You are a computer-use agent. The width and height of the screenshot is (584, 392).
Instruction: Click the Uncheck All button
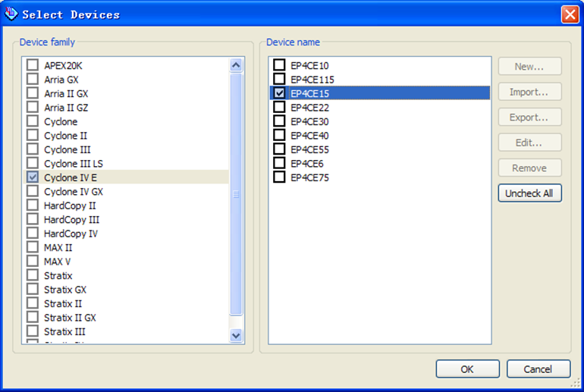click(x=529, y=193)
